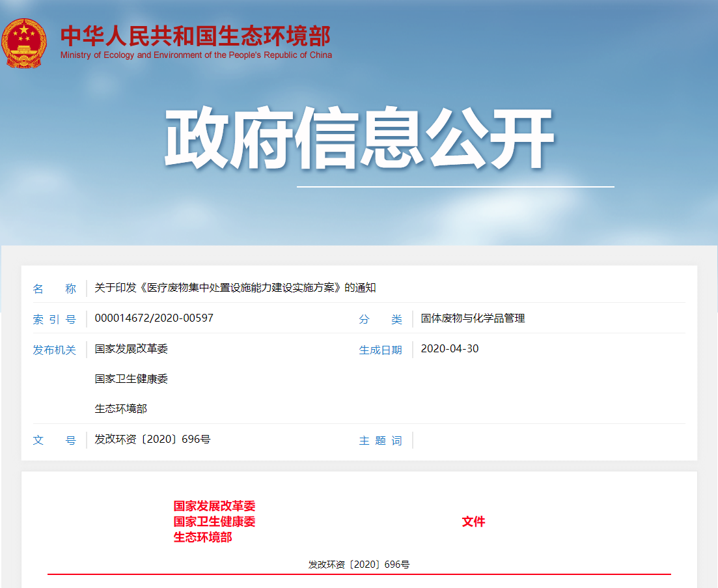Click the index number 000014672/2020-00597
The height and width of the screenshot is (588, 718).
[154, 318]
